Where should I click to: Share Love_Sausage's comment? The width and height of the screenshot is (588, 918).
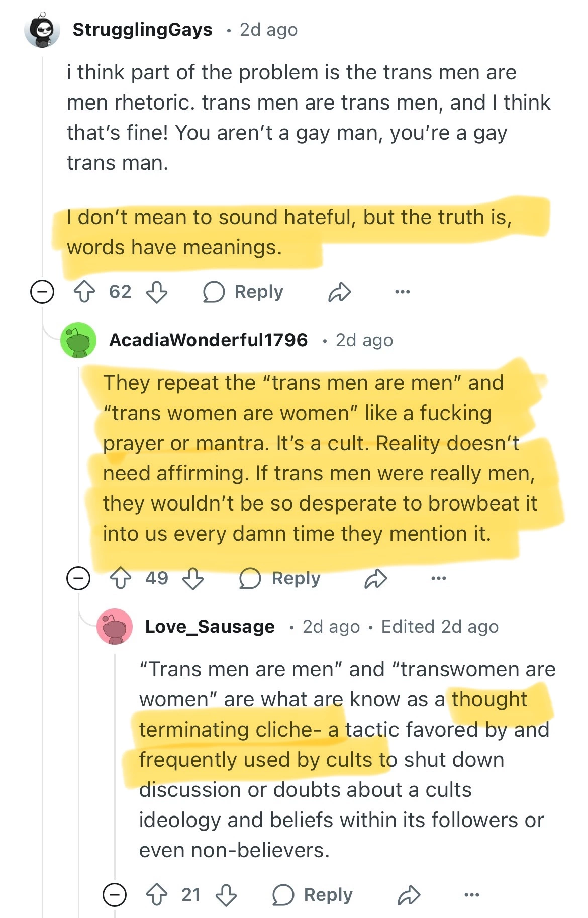click(x=409, y=895)
